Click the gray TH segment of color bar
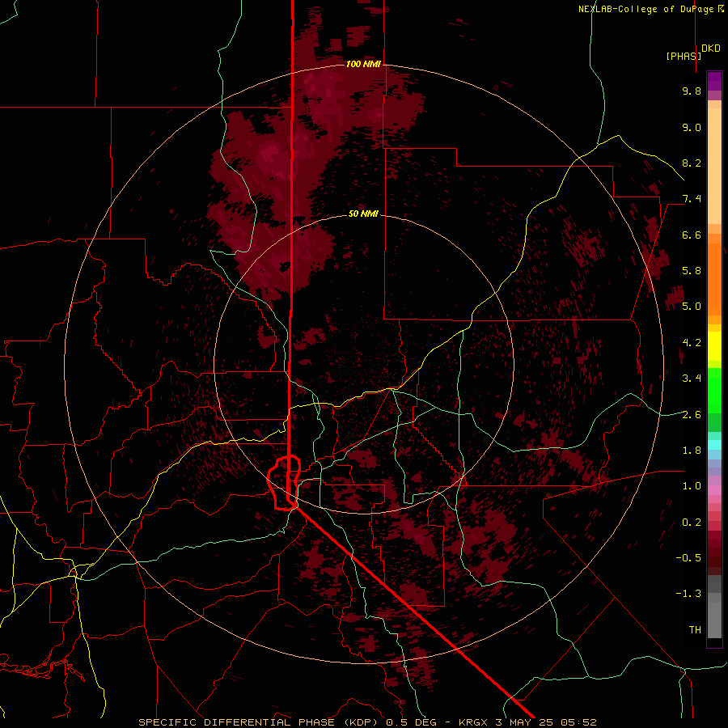 click(714, 620)
